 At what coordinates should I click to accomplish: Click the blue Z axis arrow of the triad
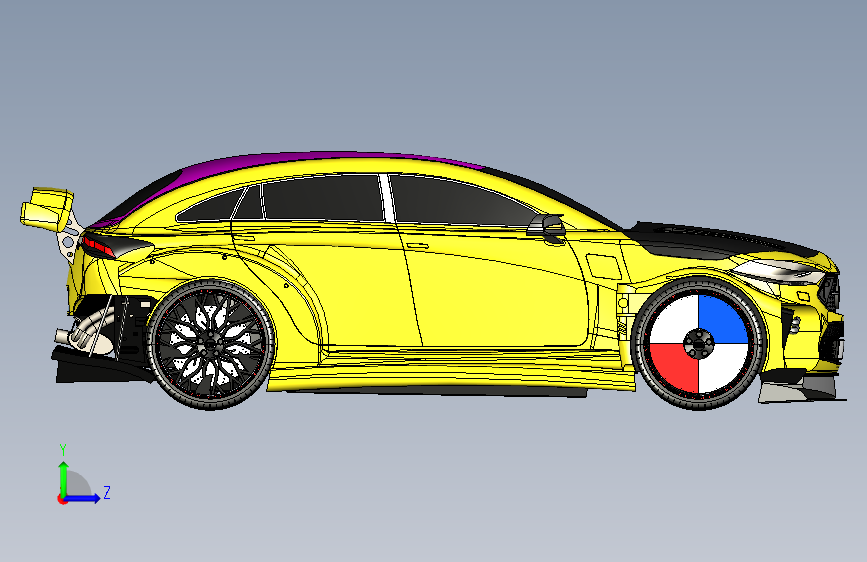point(83,498)
